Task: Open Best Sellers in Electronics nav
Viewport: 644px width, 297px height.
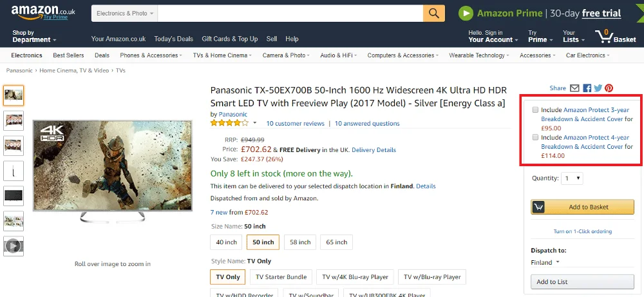Action: pyautogui.click(x=68, y=55)
